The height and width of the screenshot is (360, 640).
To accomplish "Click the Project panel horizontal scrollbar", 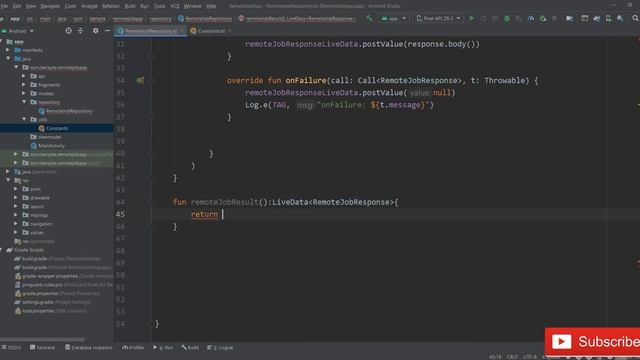I will tap(42, 339).
